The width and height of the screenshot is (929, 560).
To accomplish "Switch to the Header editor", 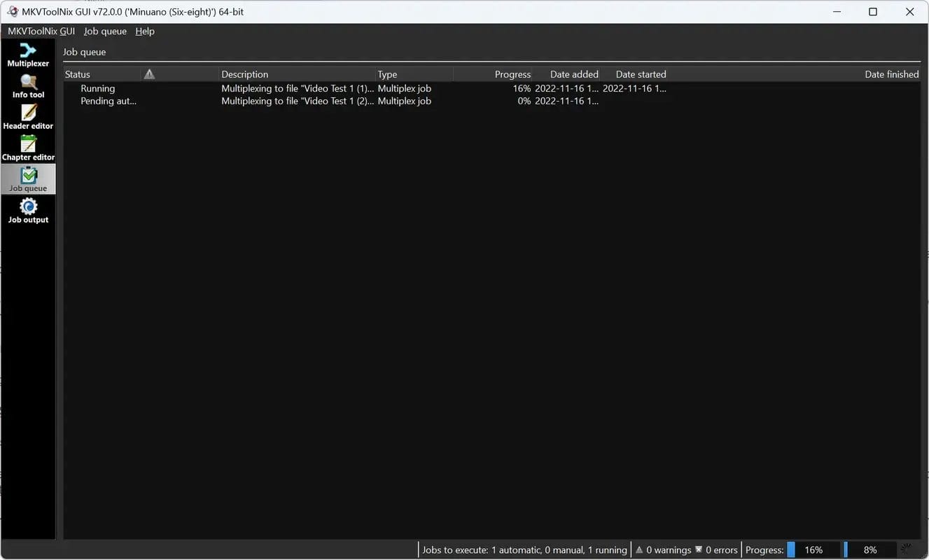I will coord(28,117).
